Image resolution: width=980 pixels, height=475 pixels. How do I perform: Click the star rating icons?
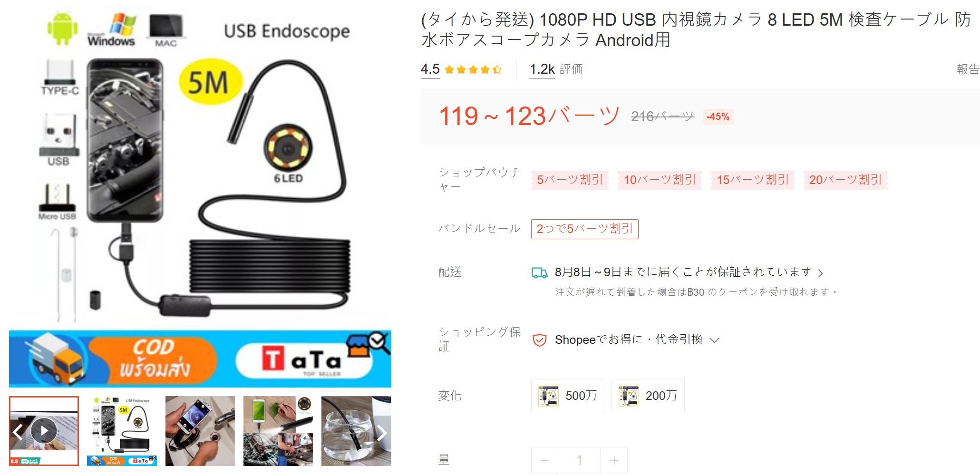click(473, 70)
